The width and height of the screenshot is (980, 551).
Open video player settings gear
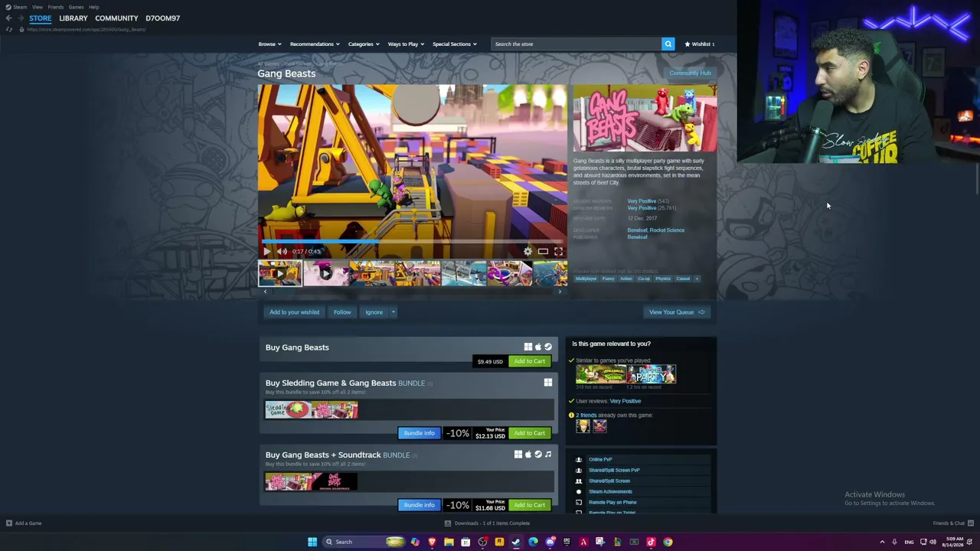528,251
